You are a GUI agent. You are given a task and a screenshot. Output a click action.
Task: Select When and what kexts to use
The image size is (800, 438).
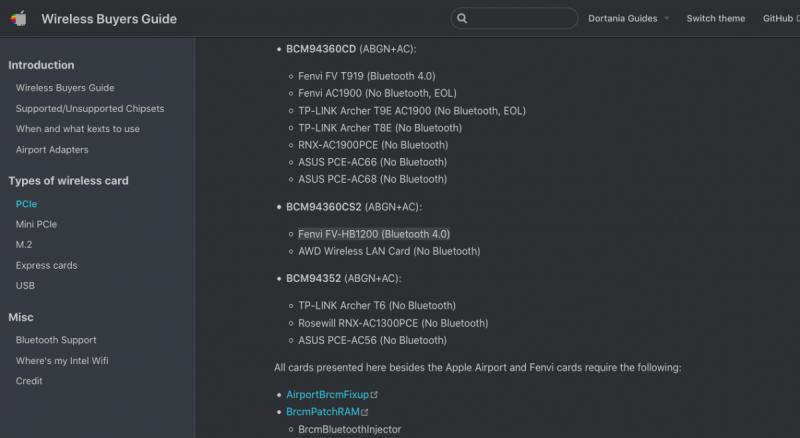(x=77, y=129)
